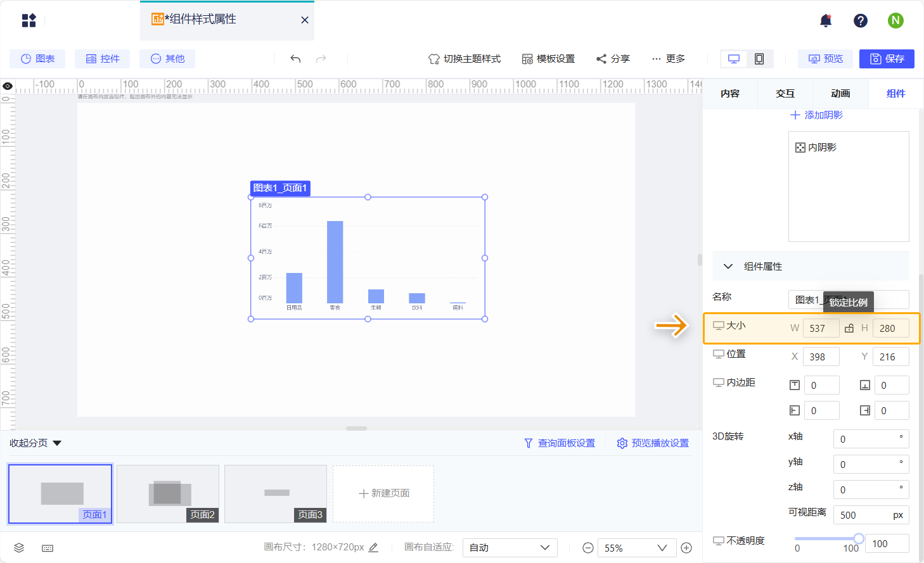The image size is (924, 563).
Task: Open the 控件 component menu
Action: click(x=102, y=59)
